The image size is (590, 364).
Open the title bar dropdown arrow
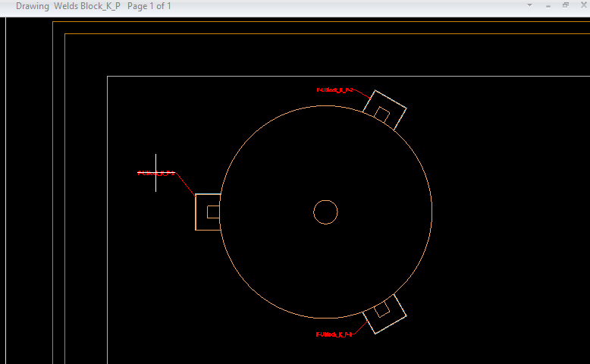(529, 5)
